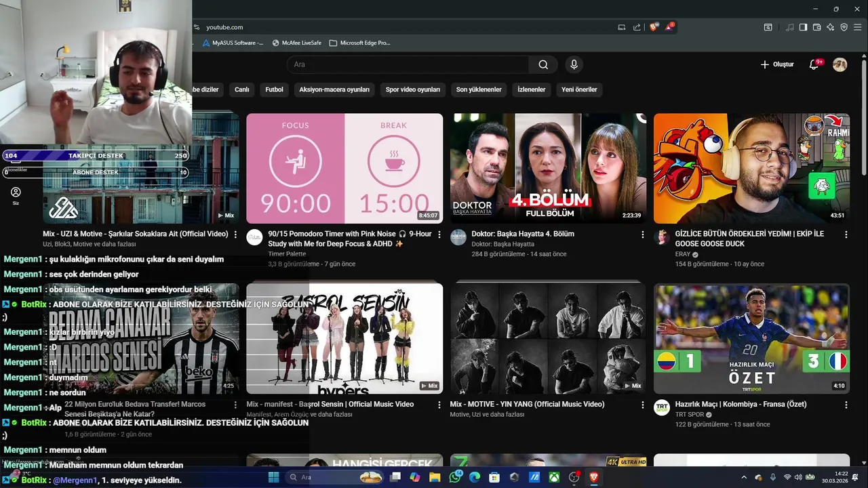Viewport: 868px width, 488px height.
Task: Open options menu for Doktor 4. Bölüm video
Action: 642,235
